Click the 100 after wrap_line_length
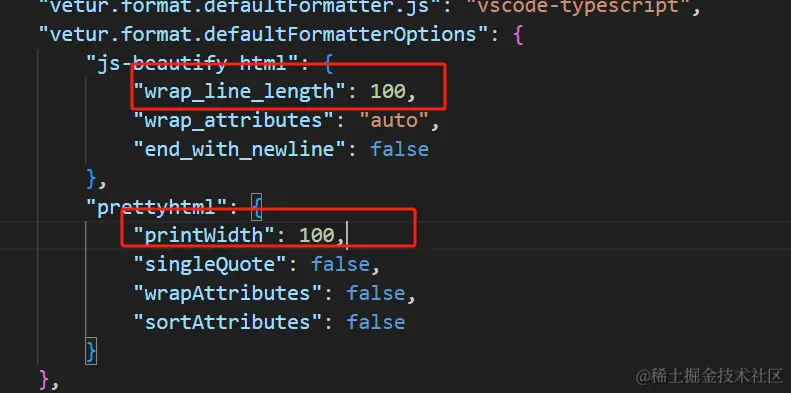The width and height of the screenshot is (791, 393). 387,92
